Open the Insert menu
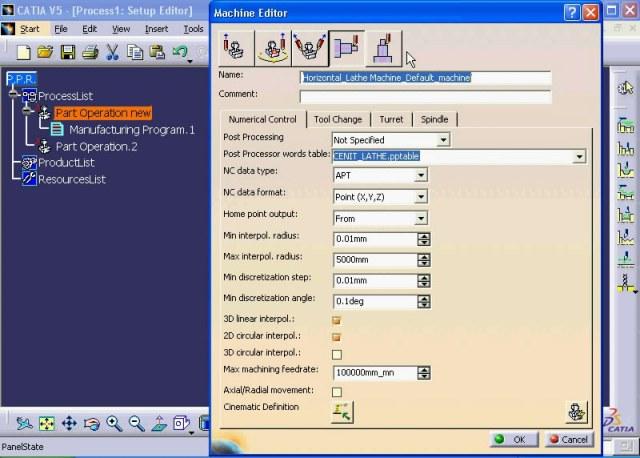The width and height of the screenshot is (640, 458). pos(156,29)
